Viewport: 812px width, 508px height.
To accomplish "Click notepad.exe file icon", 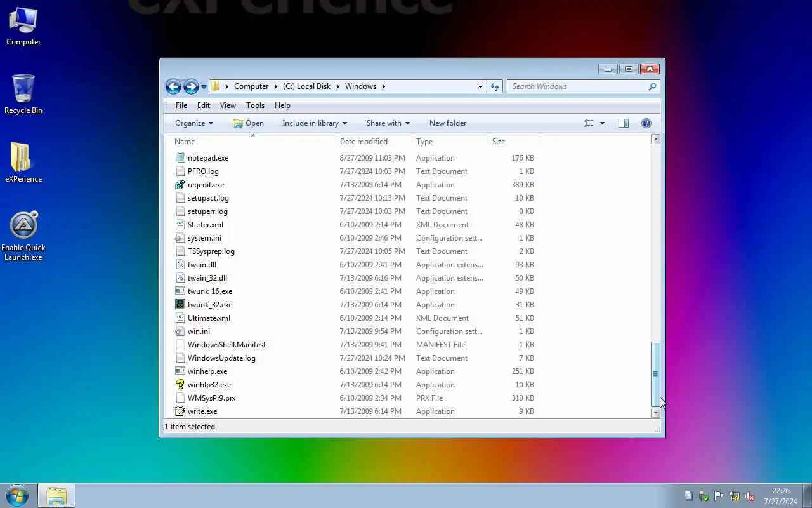I will [x=180, y=158].
